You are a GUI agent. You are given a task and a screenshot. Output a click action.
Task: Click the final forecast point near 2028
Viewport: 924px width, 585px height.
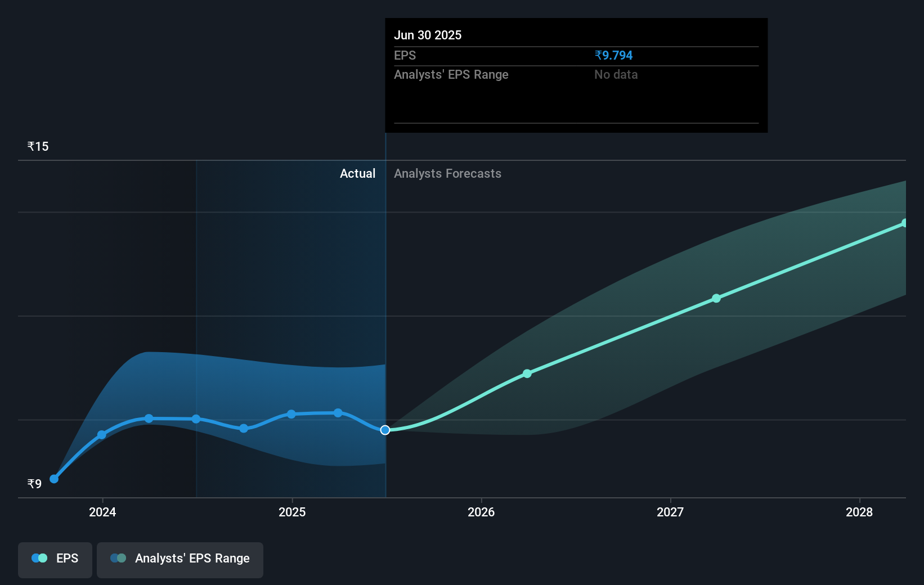904,223
